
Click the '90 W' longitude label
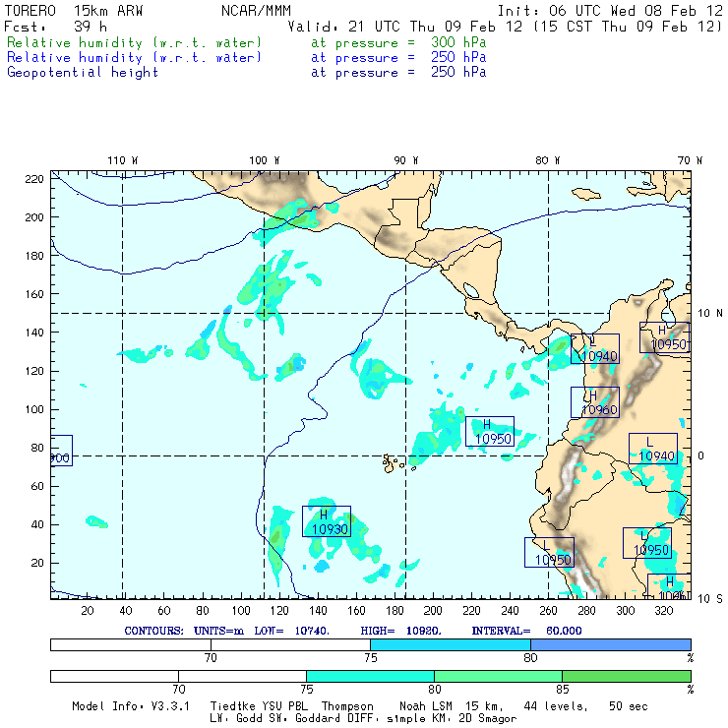coord(406,160)
